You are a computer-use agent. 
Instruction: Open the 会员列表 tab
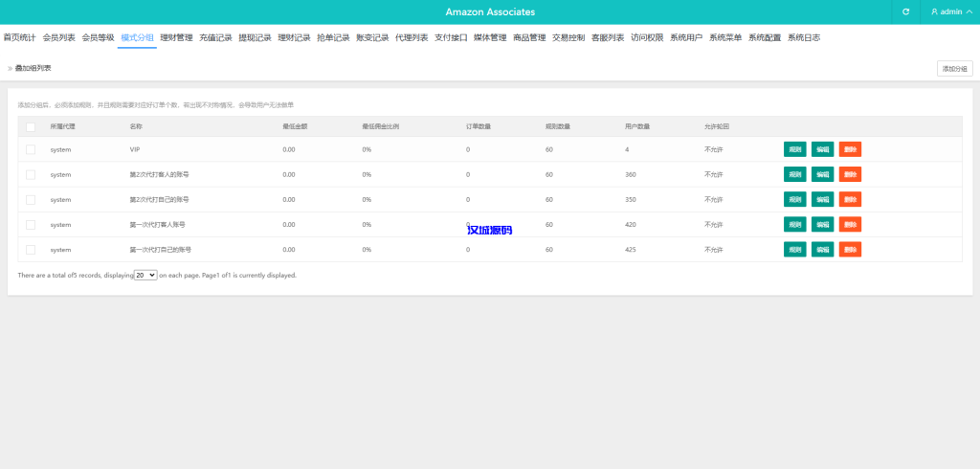[58, 37]
